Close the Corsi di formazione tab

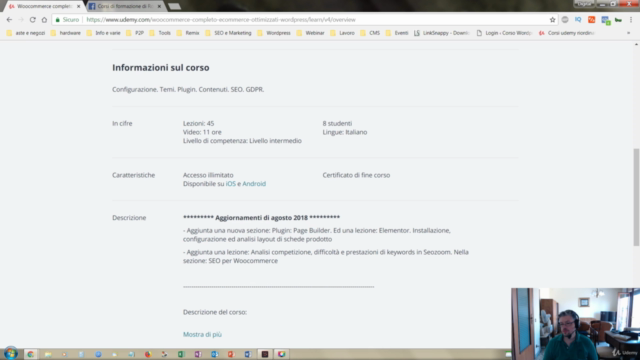pos(159,6)
